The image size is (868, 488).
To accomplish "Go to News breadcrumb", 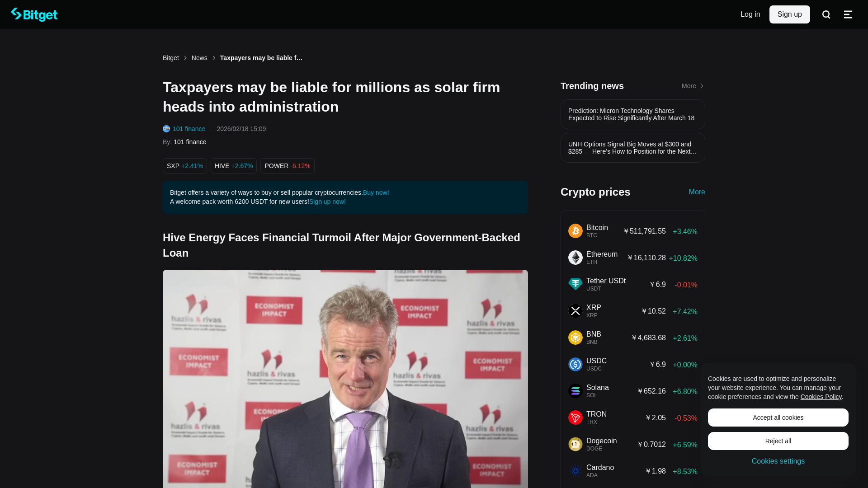I will 199,58.
